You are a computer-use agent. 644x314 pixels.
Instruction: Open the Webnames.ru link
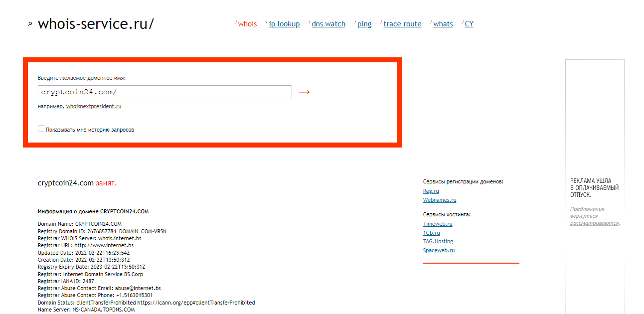[440, 200]
